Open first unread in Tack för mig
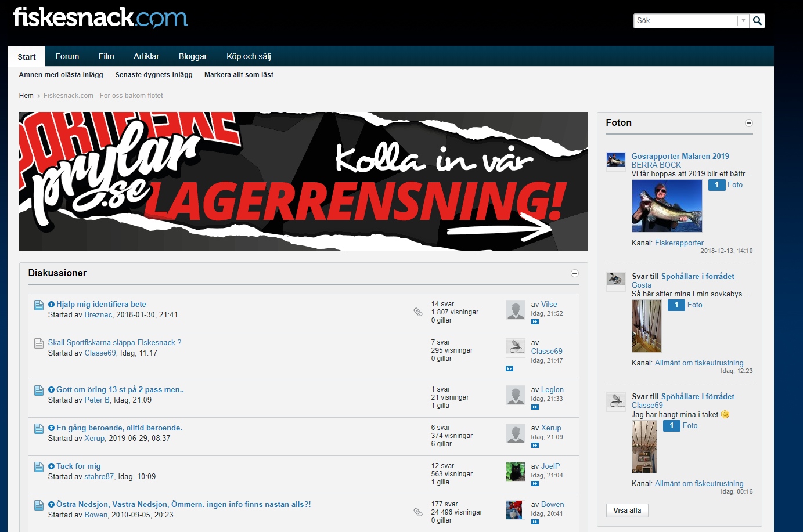803x532 pixels. point(51,466)
